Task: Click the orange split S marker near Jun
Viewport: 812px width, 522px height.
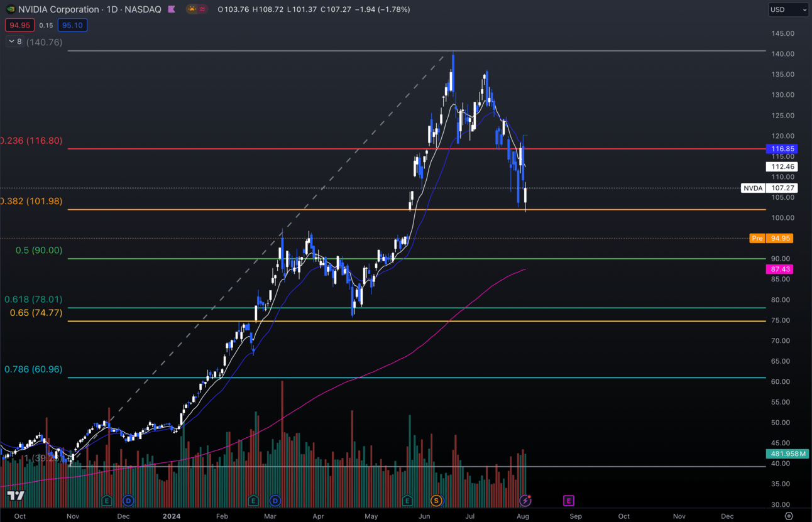Action: point(436,501)
